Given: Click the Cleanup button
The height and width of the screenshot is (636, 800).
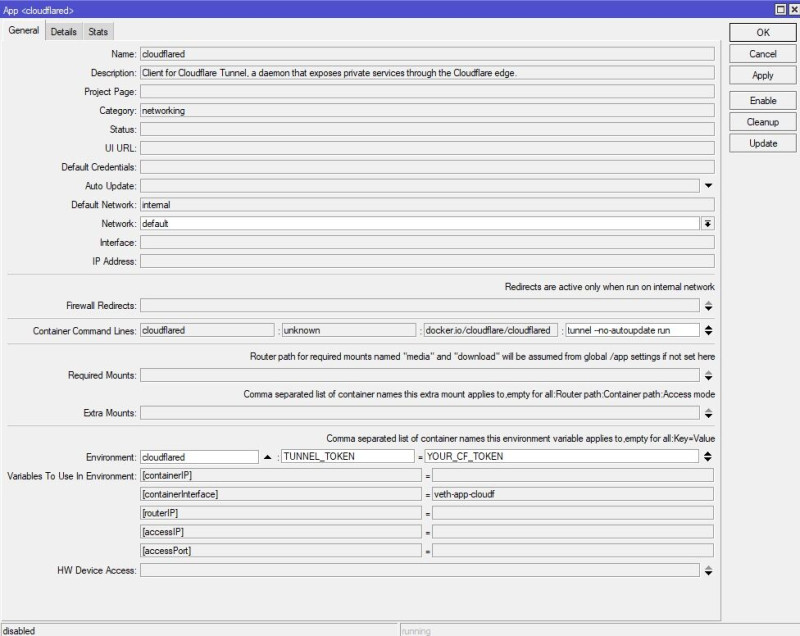Looking at the screenshot, I should pos(762,122).
